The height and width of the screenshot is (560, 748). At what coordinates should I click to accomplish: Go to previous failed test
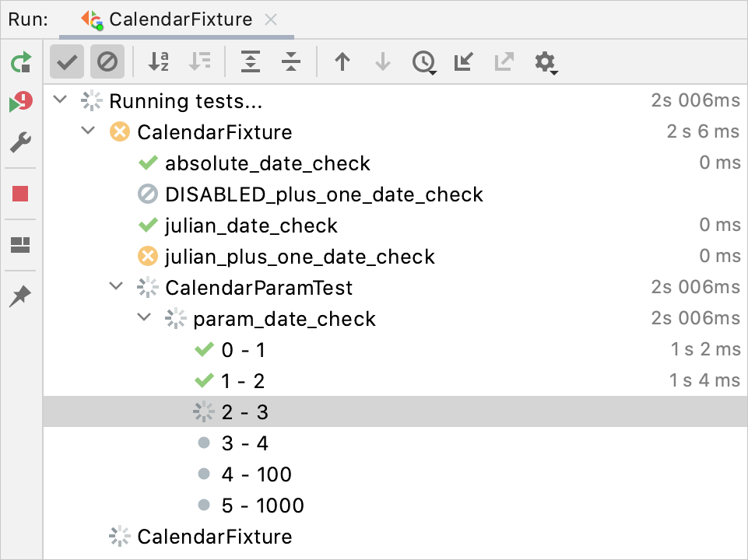tap(342, 61)
